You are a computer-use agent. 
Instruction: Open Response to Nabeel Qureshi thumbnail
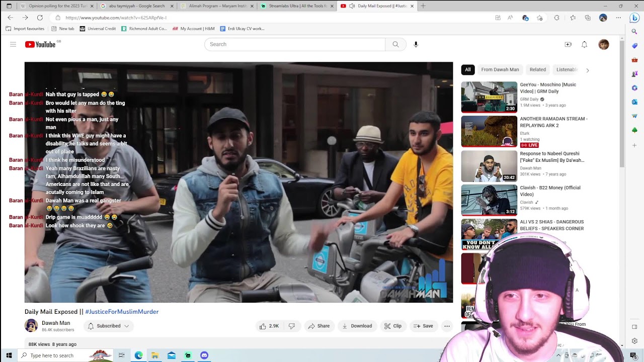tap(489, 166)
